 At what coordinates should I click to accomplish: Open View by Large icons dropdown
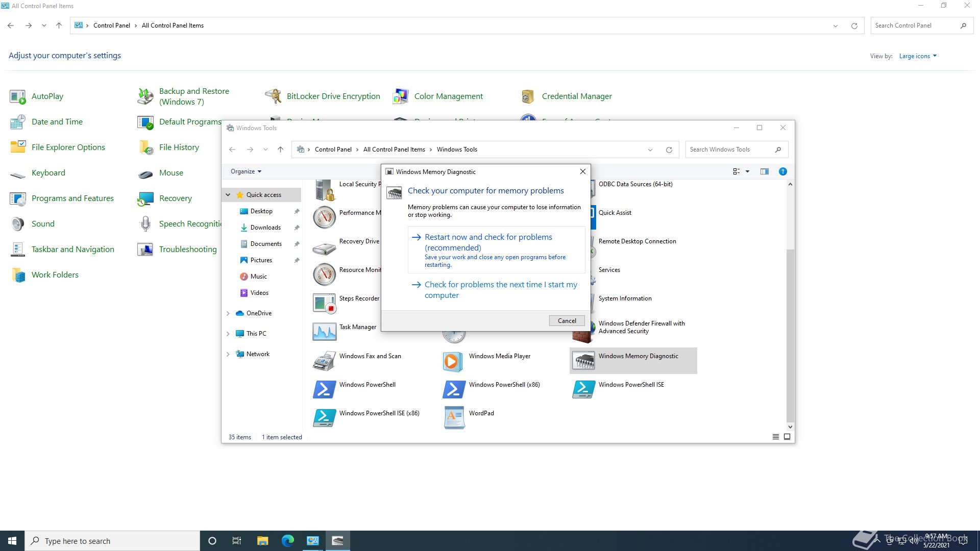click(918, 56)
